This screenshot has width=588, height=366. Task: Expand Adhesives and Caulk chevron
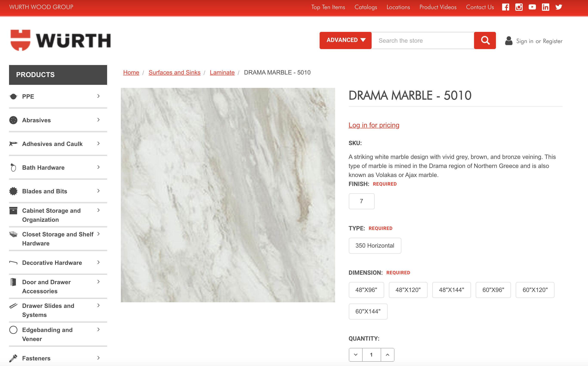(99, 144)
